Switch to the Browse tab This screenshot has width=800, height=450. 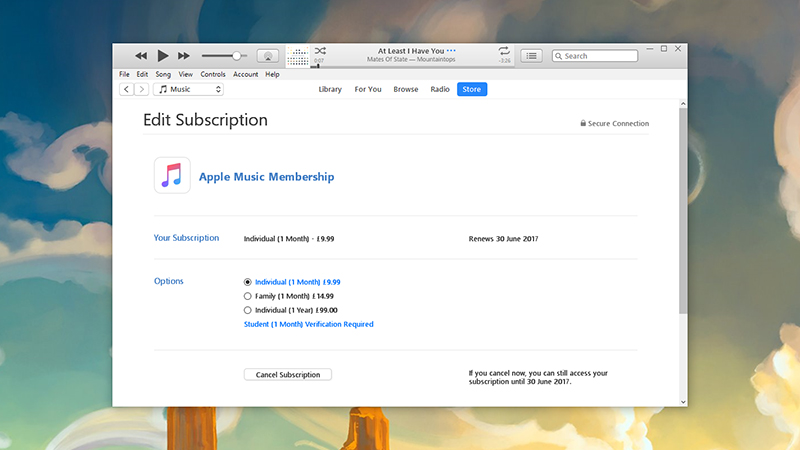click(x=406, y=89)
